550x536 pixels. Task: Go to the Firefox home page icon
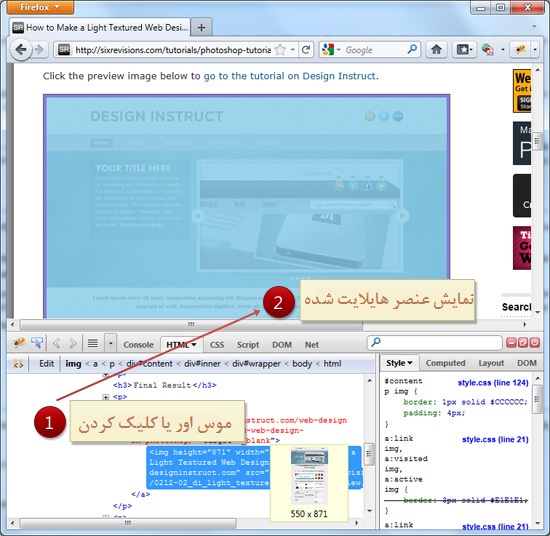click(436, 50)
